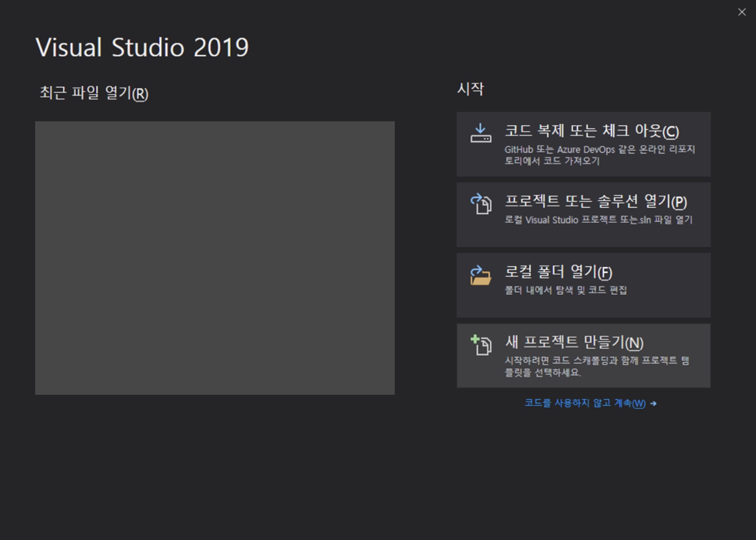Start 새 프로젝트 만들기(N)
756x540 pixels.
click(583, 356)
